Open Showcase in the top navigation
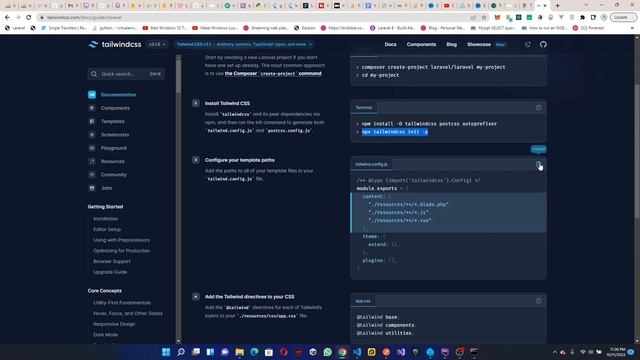 click(479, 44)
